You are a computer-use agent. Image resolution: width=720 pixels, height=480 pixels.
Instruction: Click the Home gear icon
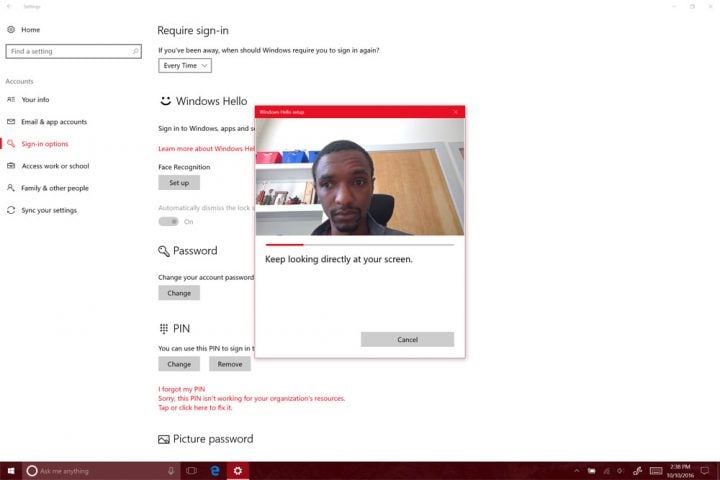[11, 29]
